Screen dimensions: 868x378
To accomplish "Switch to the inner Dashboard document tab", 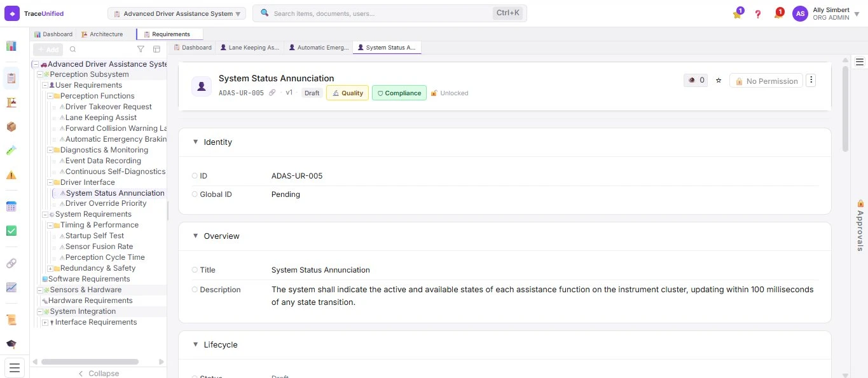I will point(193,48).
